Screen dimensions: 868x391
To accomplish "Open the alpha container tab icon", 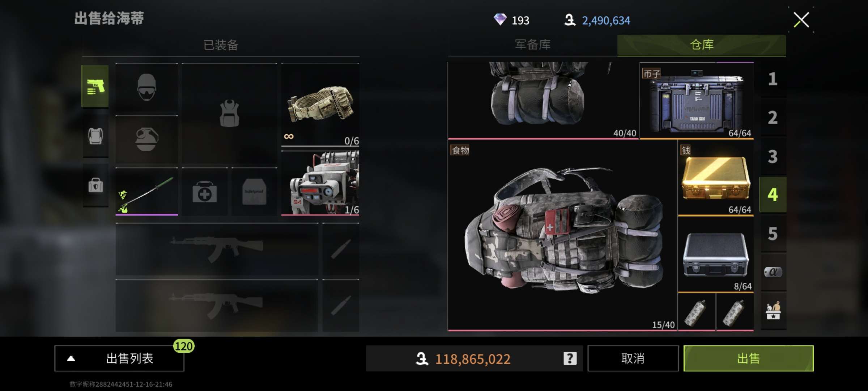I will [x=773, y=272].
